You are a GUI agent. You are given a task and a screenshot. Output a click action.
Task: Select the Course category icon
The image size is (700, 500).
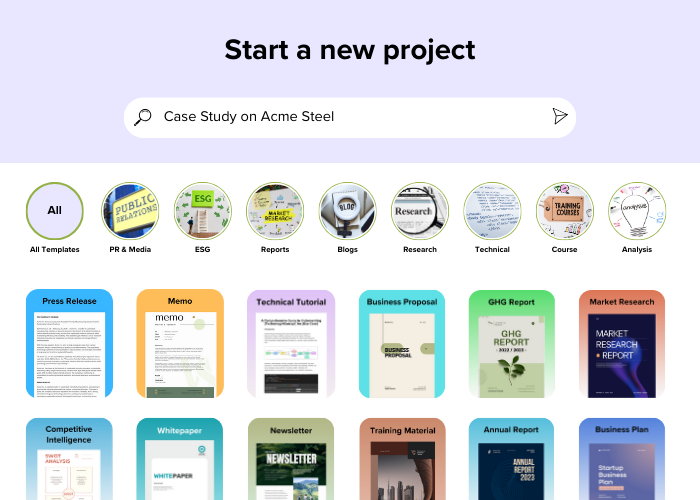coord(565,211)
